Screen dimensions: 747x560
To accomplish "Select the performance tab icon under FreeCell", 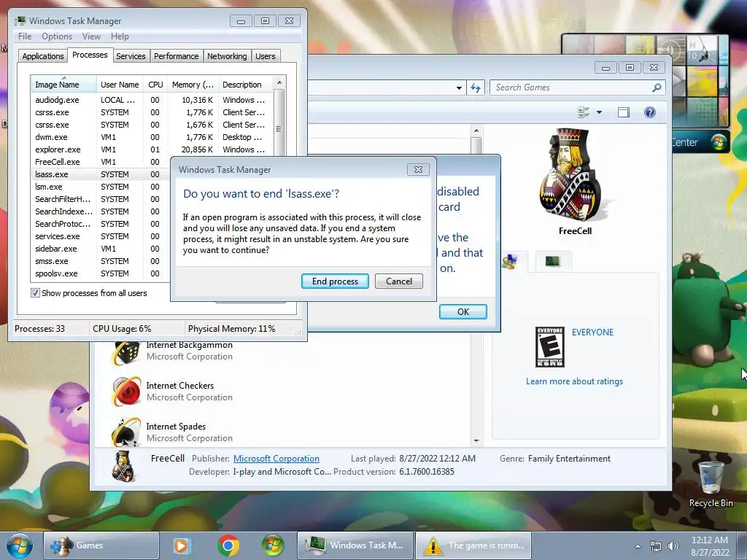I will coord(553,262).
